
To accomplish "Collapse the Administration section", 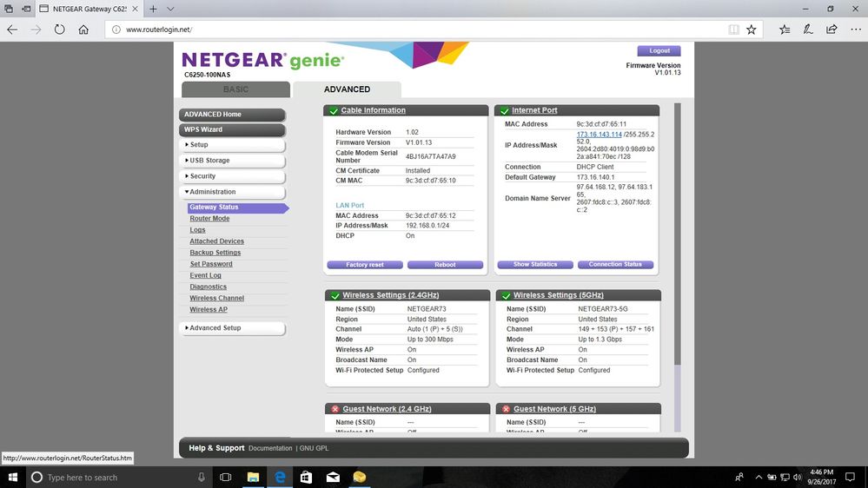I will [232, 192].
